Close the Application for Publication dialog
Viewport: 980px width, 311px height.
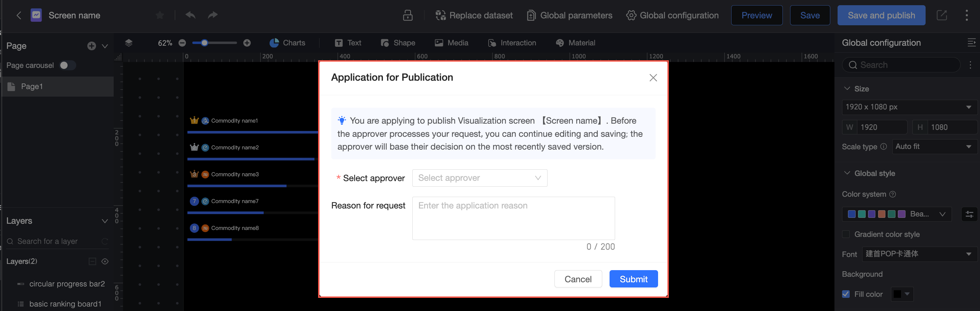pos(653,78)
